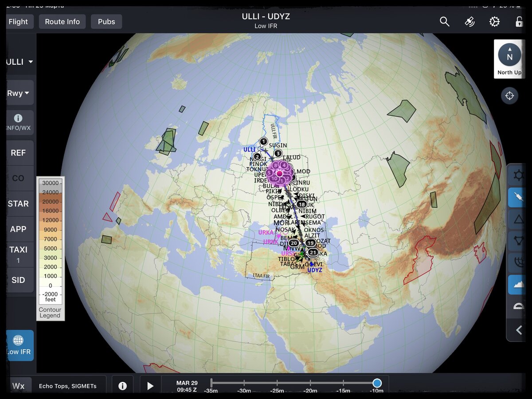Tap the padlock screen lock icon
The width and height of the screenshot is (532, 399).
(x=519, y=22)
